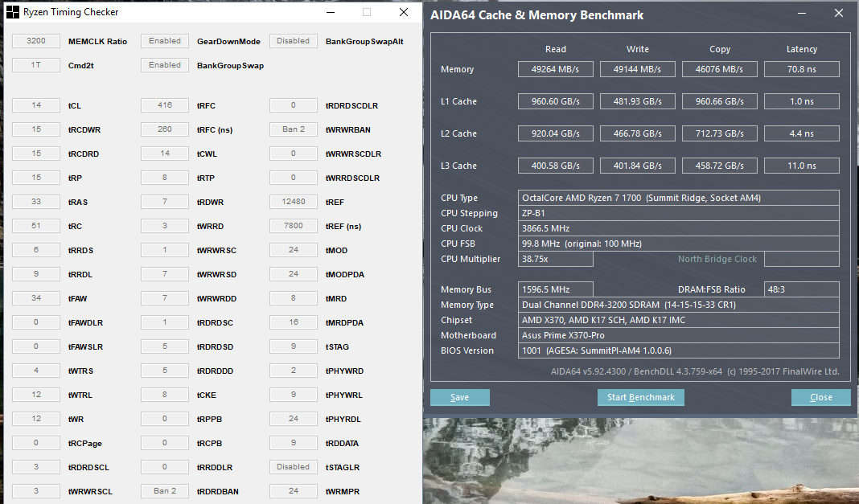
Task: Select the CPU Type field text
Action: 679,198
